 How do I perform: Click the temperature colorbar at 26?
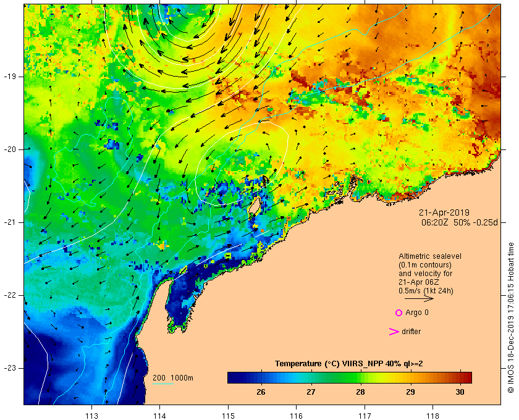point(261,377)
